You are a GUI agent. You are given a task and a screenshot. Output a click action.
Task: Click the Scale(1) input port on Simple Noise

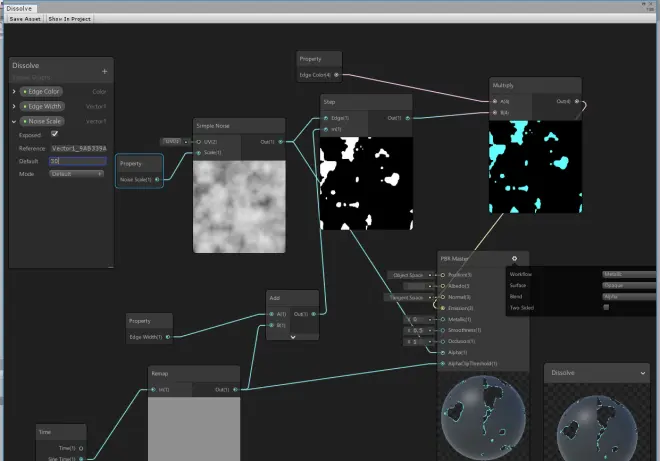point(199,153)
